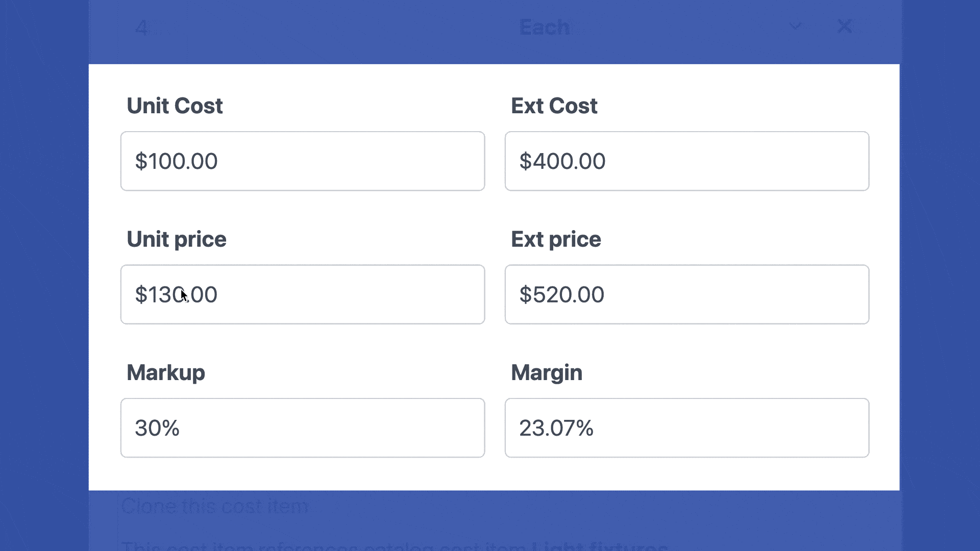Click the Ext price label
The height and width of the screenshot is (551, 980).
556,239
